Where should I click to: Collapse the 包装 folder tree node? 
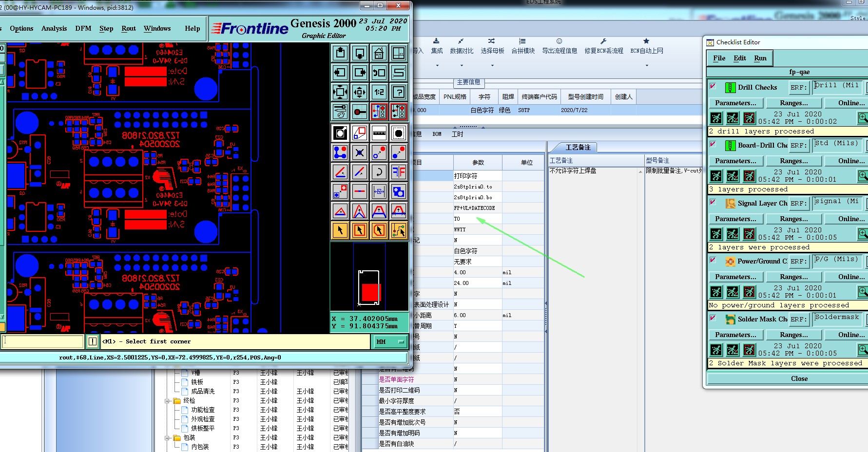167,438
